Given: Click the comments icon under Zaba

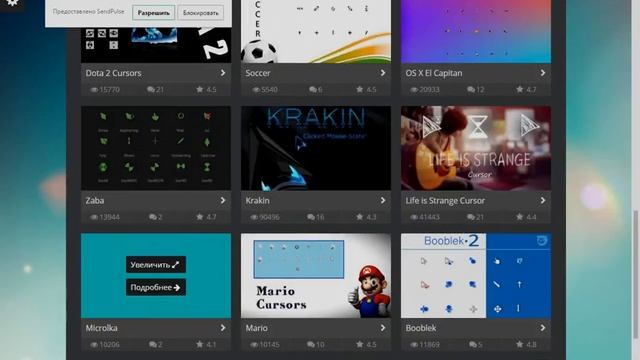Looking at the screenshot, I should (x=153, y=217).
